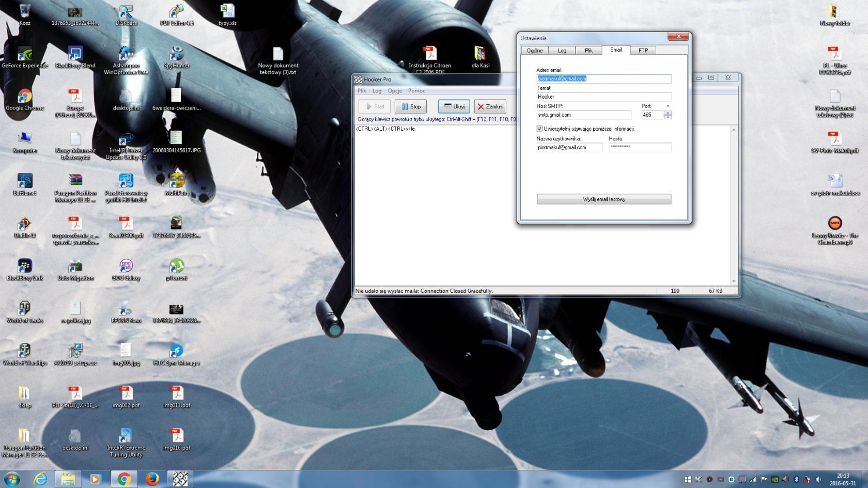Viewport: 868px width, 488px height.
Task: Open Firefox from the taskbar
Action: [152, 479]
